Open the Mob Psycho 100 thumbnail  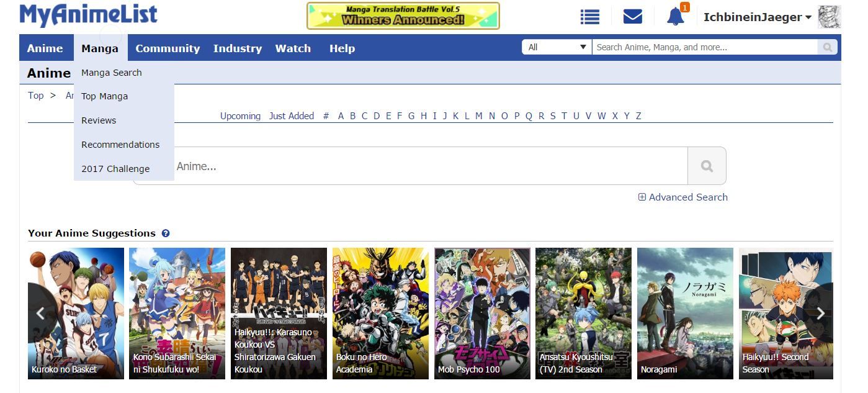tap(482, 314)
